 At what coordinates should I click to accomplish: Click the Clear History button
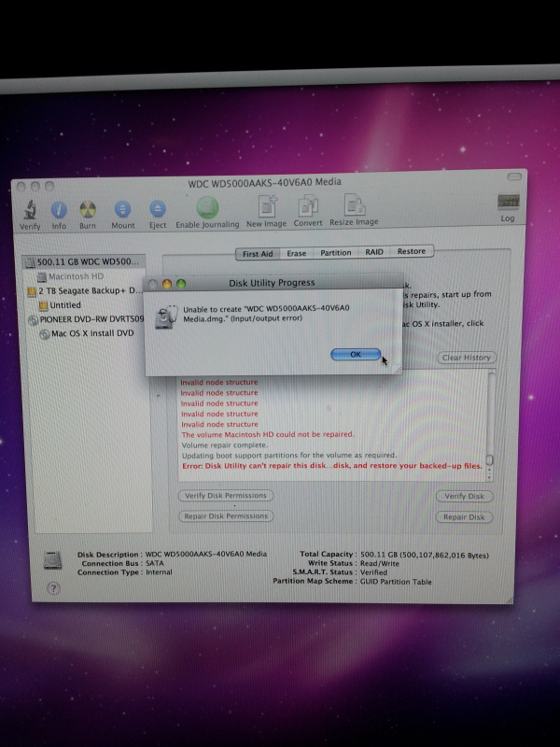467,358
